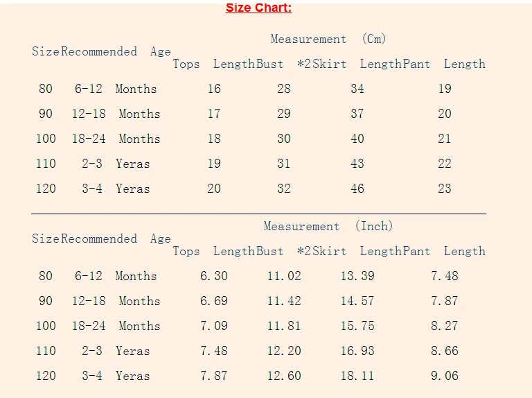
Task: Click skirt length 46 in Cm table
Action: (x=357, y=189)
